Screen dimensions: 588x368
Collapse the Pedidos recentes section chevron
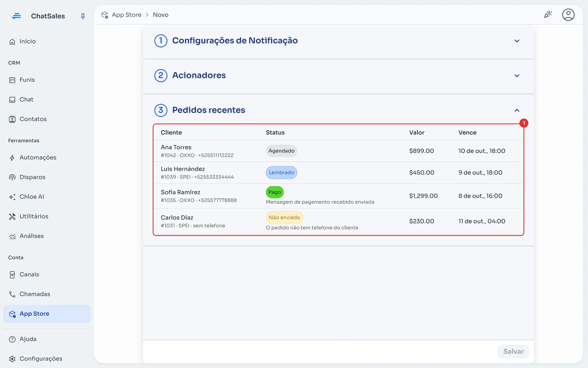click(x=517, y=110)
